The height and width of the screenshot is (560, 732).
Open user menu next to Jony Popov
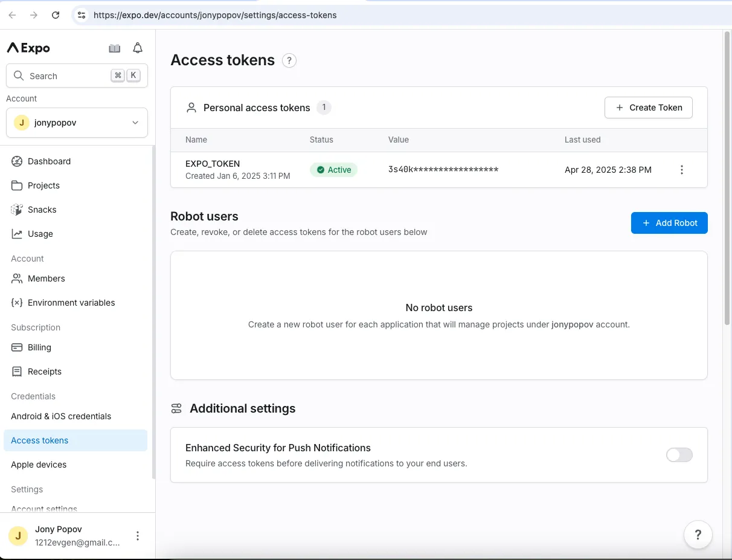pyautogui.click(x=138, y=536)
